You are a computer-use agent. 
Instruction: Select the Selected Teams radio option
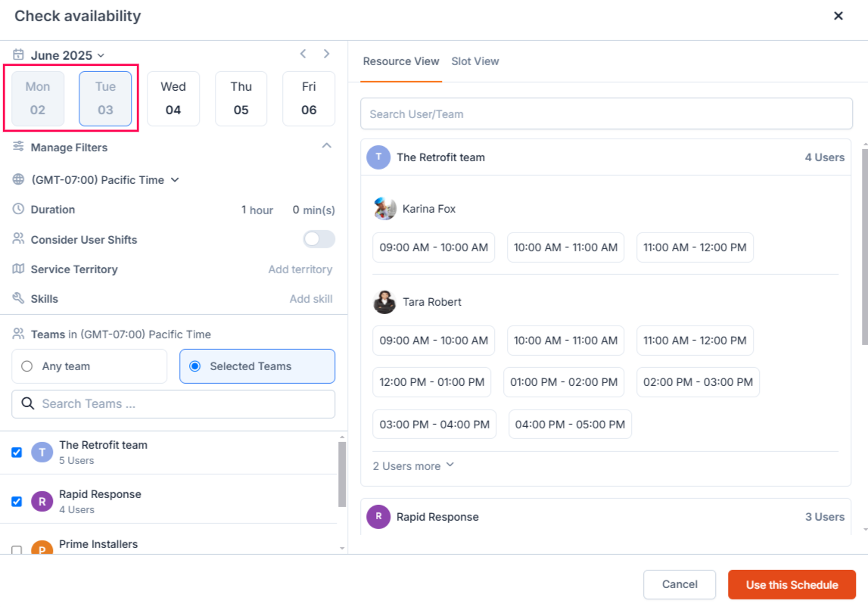[x=257, y=366]
